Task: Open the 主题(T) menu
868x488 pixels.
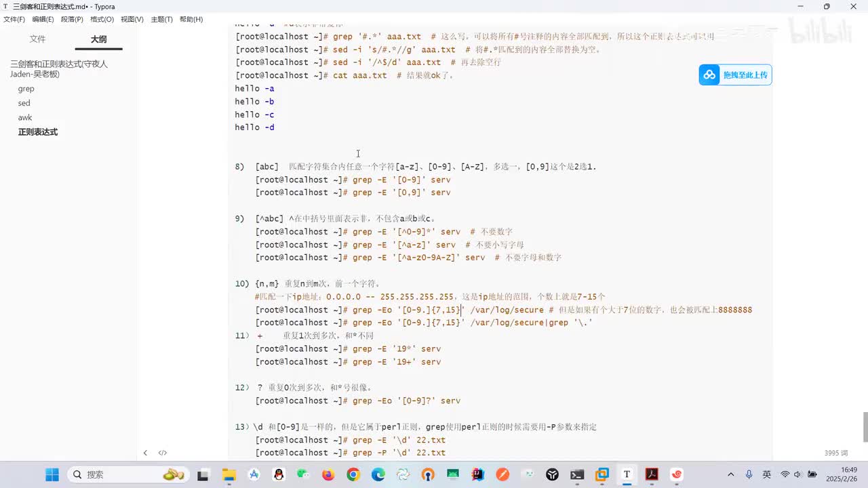Action: [161, 20]
